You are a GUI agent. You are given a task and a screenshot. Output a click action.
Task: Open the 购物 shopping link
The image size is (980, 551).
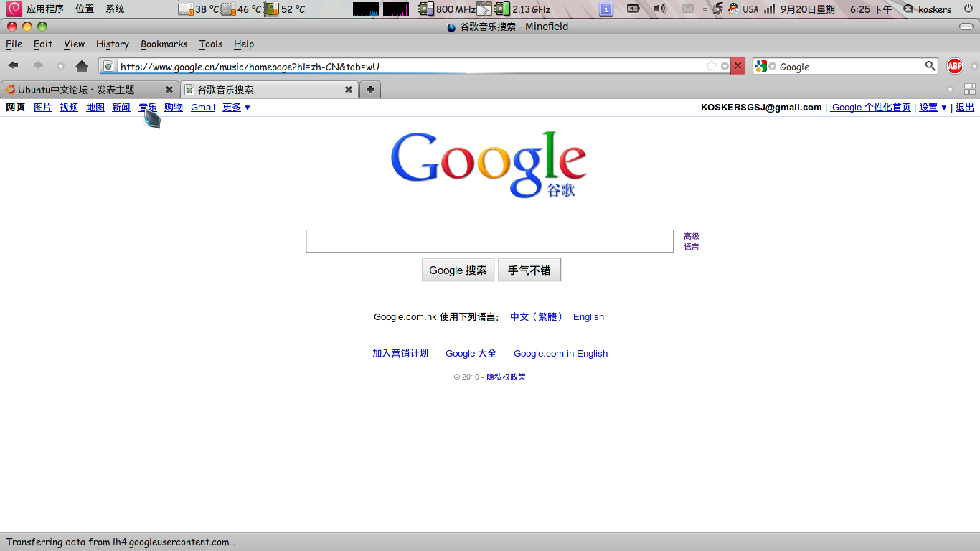(x=174, y=108)
